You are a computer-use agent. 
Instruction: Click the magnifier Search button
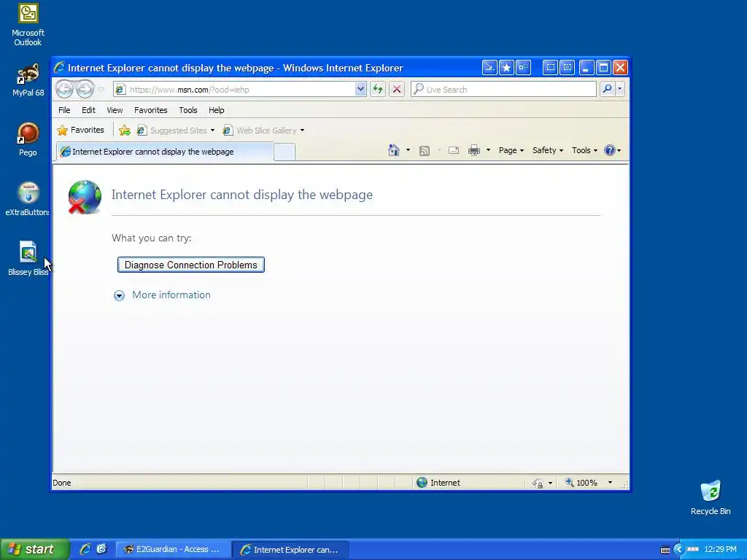pyautogui.click(x=607, y=89)
